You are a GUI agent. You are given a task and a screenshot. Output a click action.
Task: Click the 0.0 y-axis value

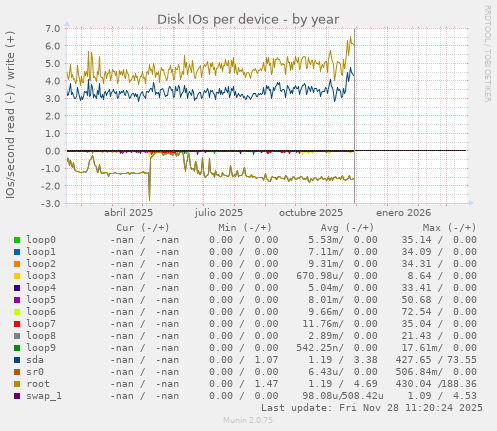[x=53, y=151]
